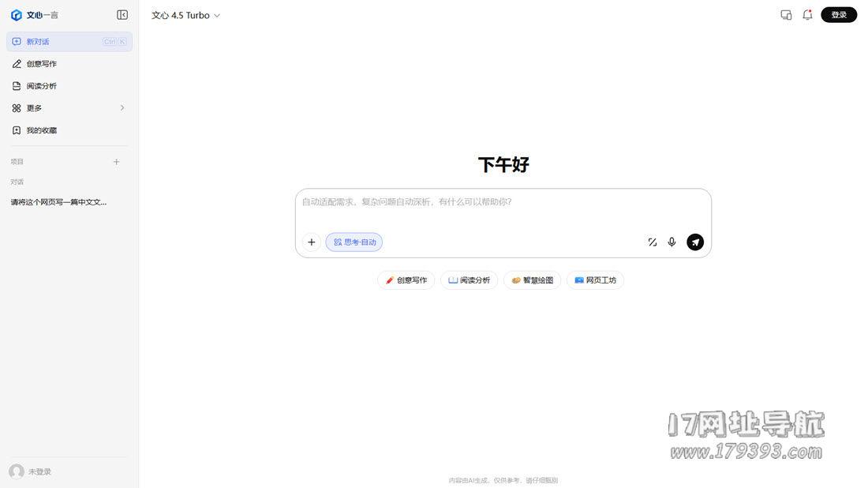Open the 文心 4.5 Turbo model dropdown
Viewport: 868px width, 488px height.
point(186,15)
